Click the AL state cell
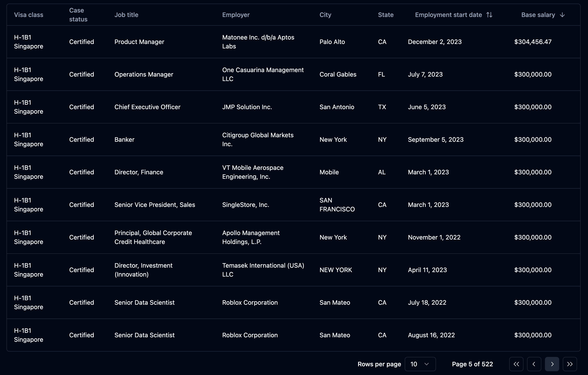Image resolution: width=588 pixels, height=375 pixels. pos(382,172)
